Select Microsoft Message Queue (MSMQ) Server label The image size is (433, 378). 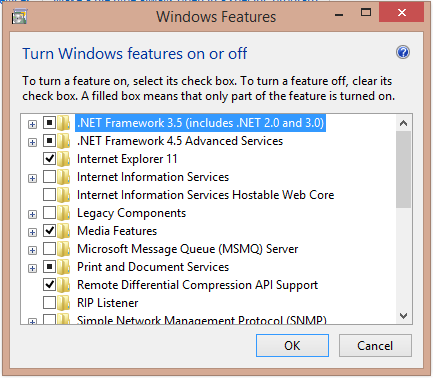click(188, 249)
